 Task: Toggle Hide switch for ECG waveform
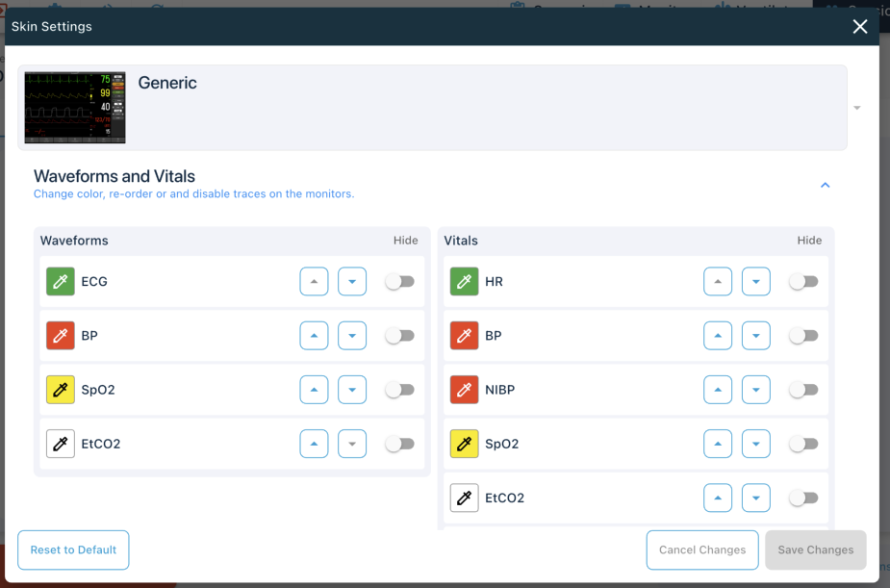pyautogui.click(x=399, y=282)
